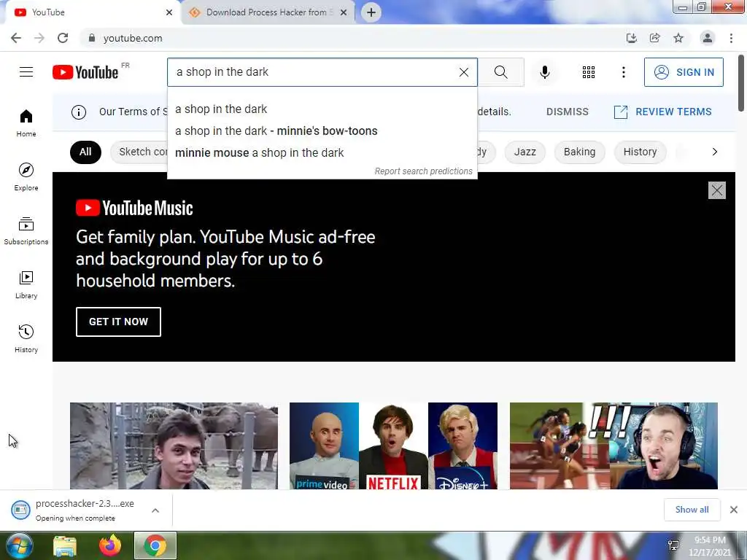Open the Chrome profile avatar

point(708,38)
